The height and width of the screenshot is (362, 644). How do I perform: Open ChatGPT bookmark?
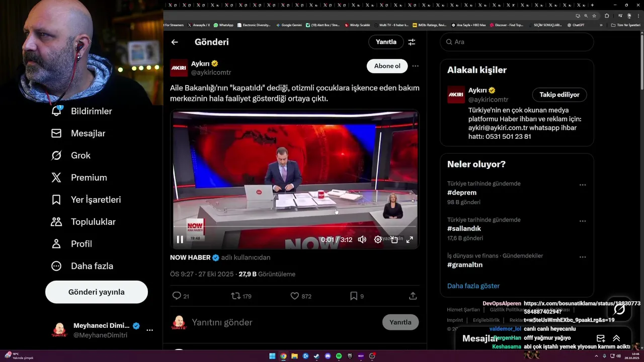(576, 25)
